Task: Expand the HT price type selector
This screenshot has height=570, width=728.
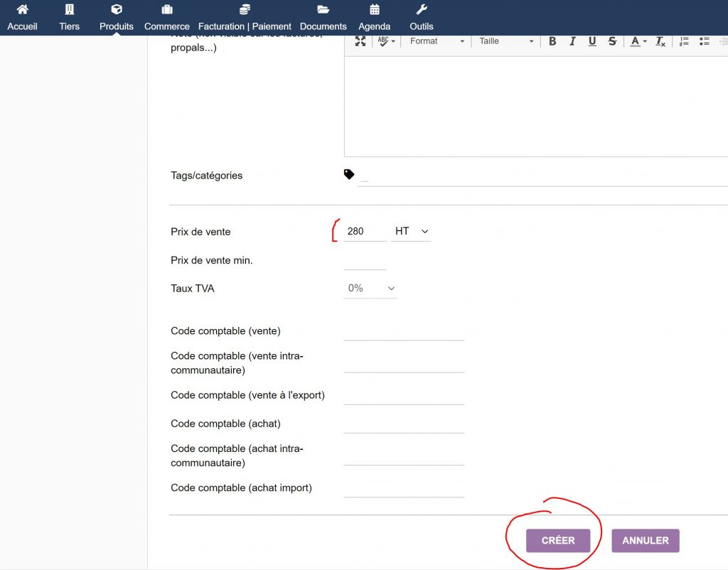Action: click(411, 230)
